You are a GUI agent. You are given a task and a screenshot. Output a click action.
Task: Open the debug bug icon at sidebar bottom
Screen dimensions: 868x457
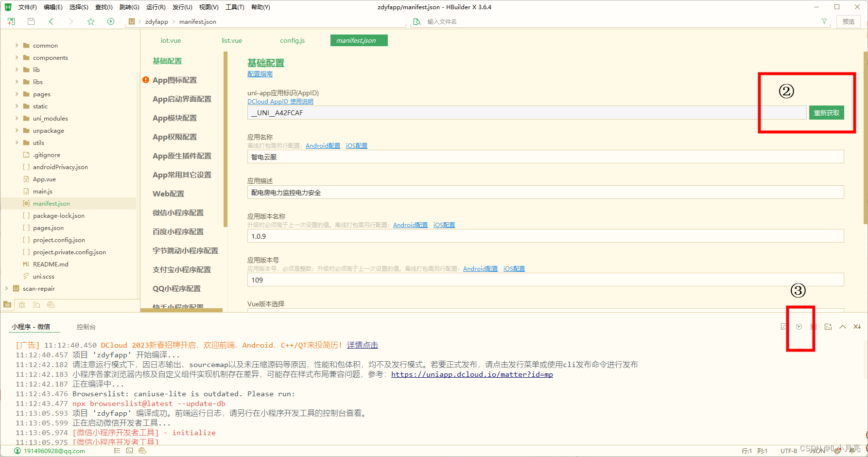22,305
